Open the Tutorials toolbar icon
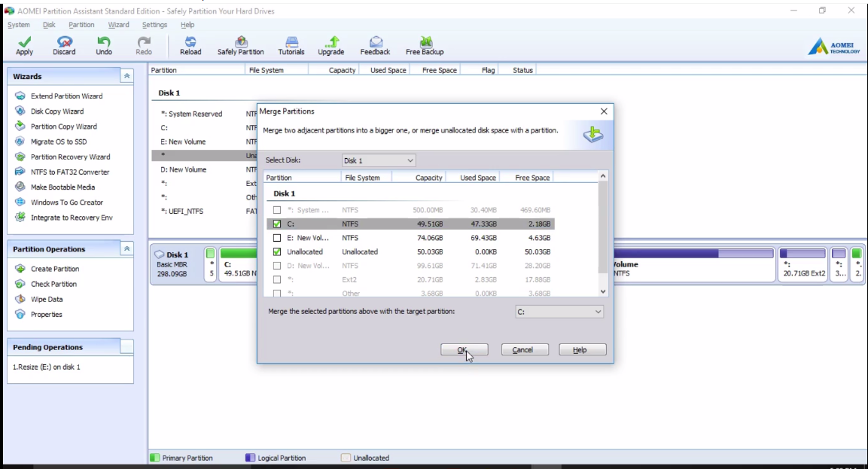The height and width of the screenshot is (469, 868). coord(291,45)
